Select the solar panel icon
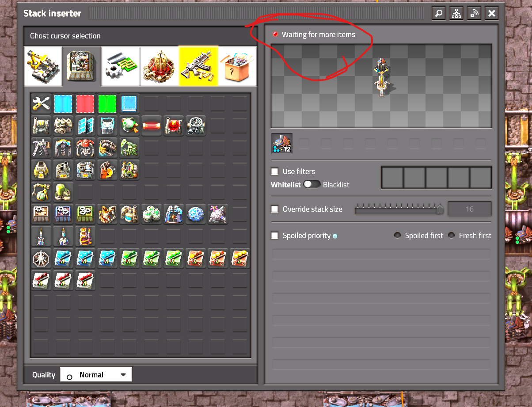 (86, 126)
